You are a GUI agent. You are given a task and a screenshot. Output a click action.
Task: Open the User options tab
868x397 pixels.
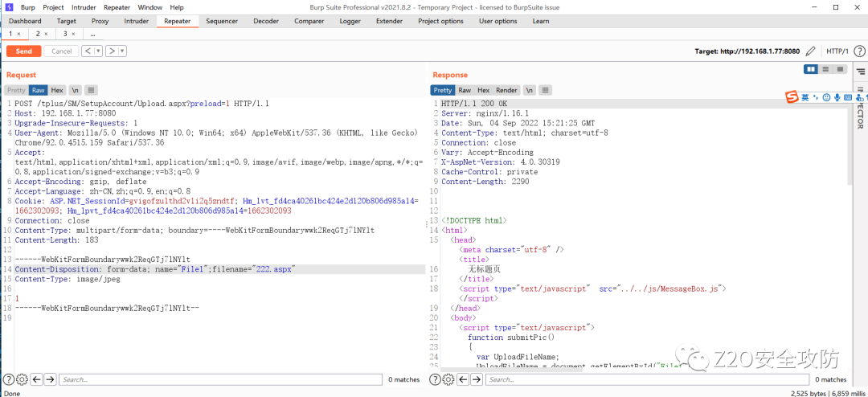coord(498,21)
